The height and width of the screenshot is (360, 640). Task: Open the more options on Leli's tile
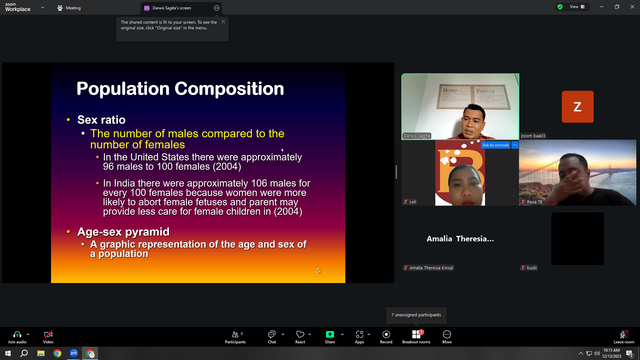pos(515,145)
